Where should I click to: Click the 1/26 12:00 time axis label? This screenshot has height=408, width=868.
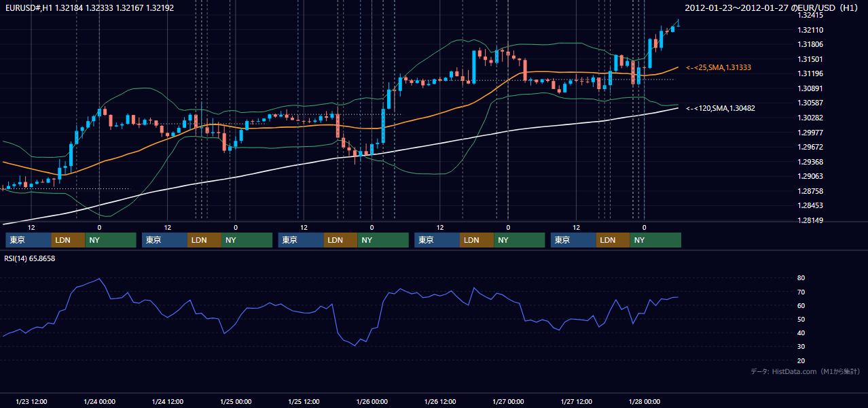[440, 402]
